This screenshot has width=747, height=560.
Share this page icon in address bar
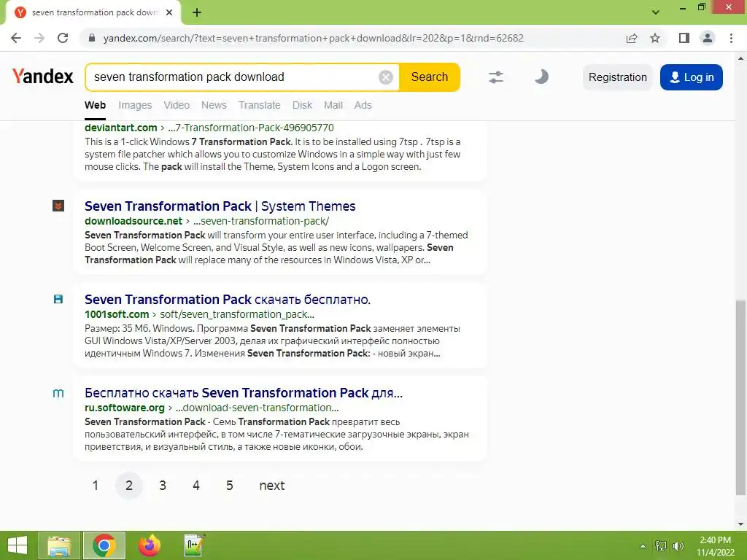[632, 38]
